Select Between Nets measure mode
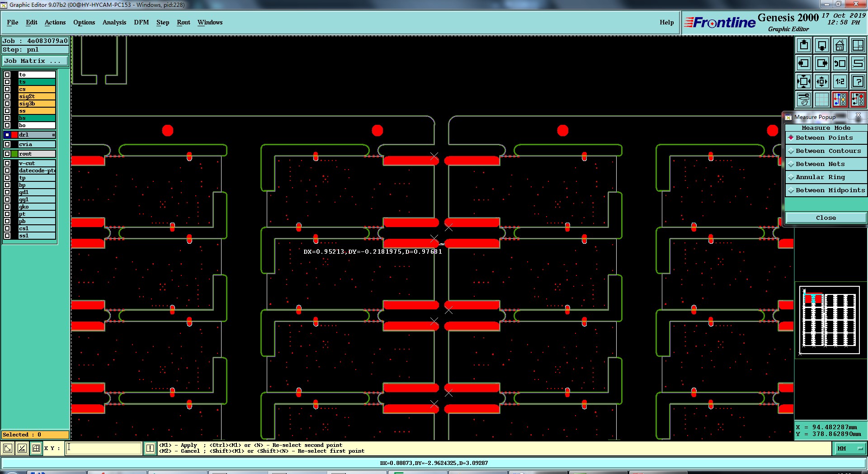 click(x=826, y=164)
